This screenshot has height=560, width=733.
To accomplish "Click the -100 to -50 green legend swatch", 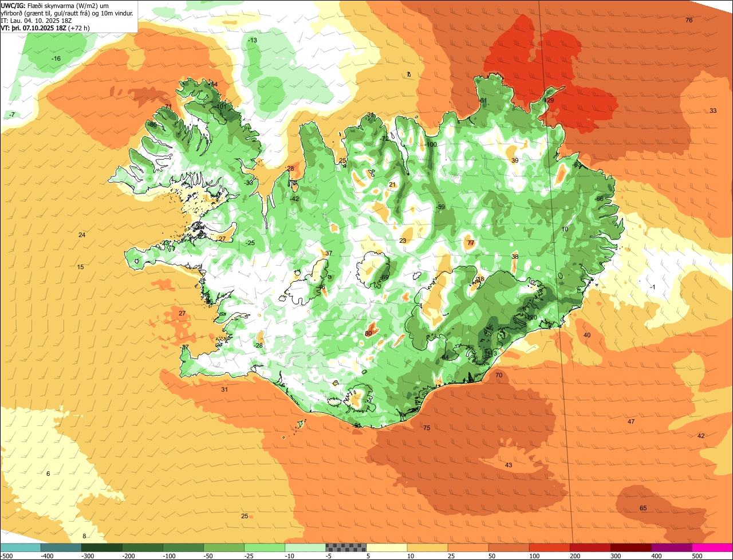I will (183, 547).
